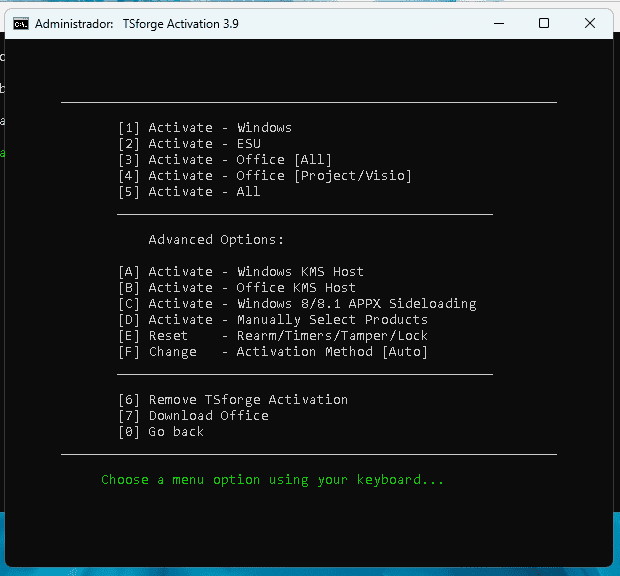Maximize the TSforge Activation window
The image size is (620, 576).
544,23
